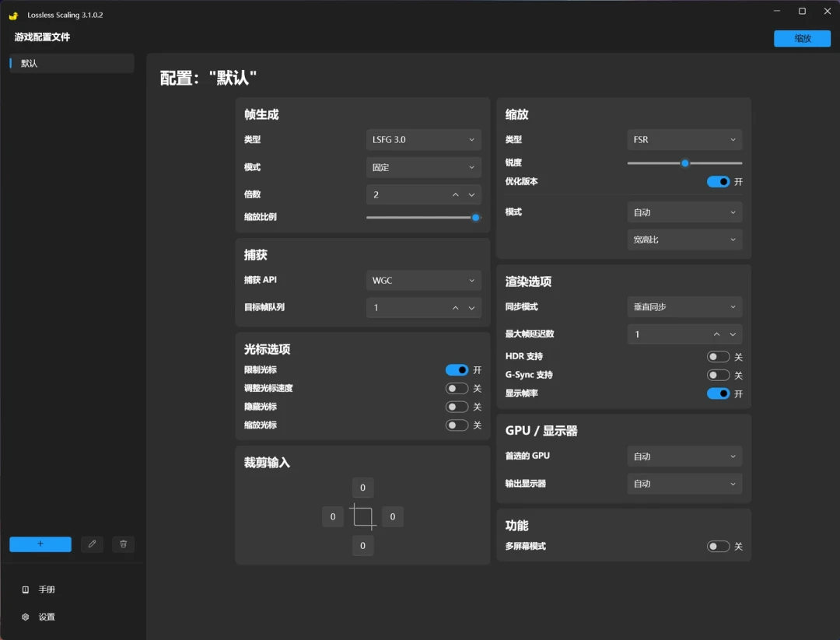840x640 pixels.
Task: Click the 渲染选项 section heading
Action: pyautogui.click(x=528, y=282)
